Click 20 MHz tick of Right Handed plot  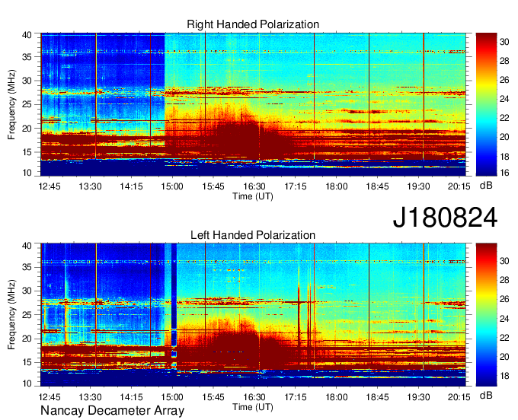[27, 129]
